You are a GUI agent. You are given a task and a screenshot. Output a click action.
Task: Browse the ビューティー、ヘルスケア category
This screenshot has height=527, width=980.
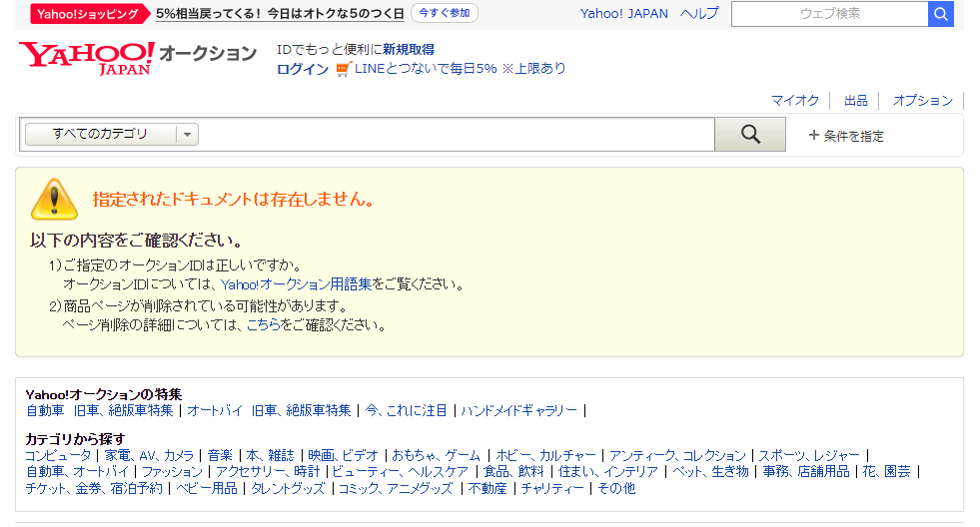click(x=400, y=472)
